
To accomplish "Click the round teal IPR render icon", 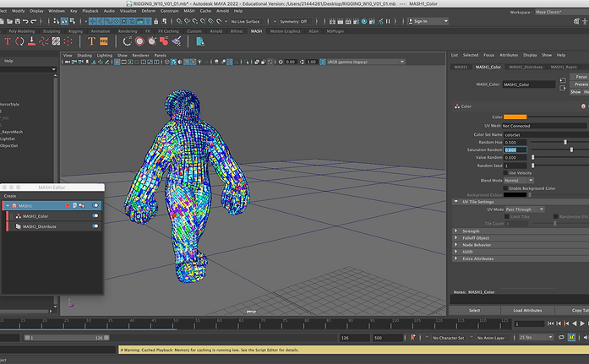I will point(364,21).
